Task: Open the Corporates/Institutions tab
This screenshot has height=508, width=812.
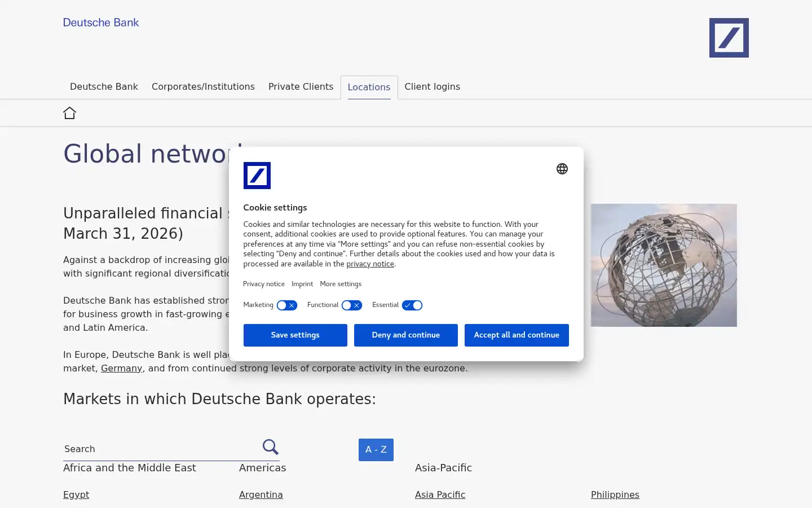Action: (203, 86)
